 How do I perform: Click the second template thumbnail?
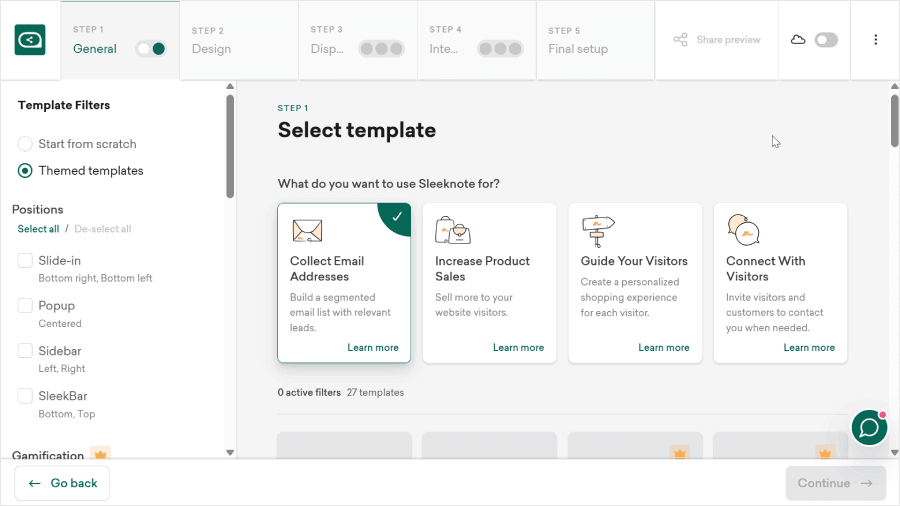(489, 445)
